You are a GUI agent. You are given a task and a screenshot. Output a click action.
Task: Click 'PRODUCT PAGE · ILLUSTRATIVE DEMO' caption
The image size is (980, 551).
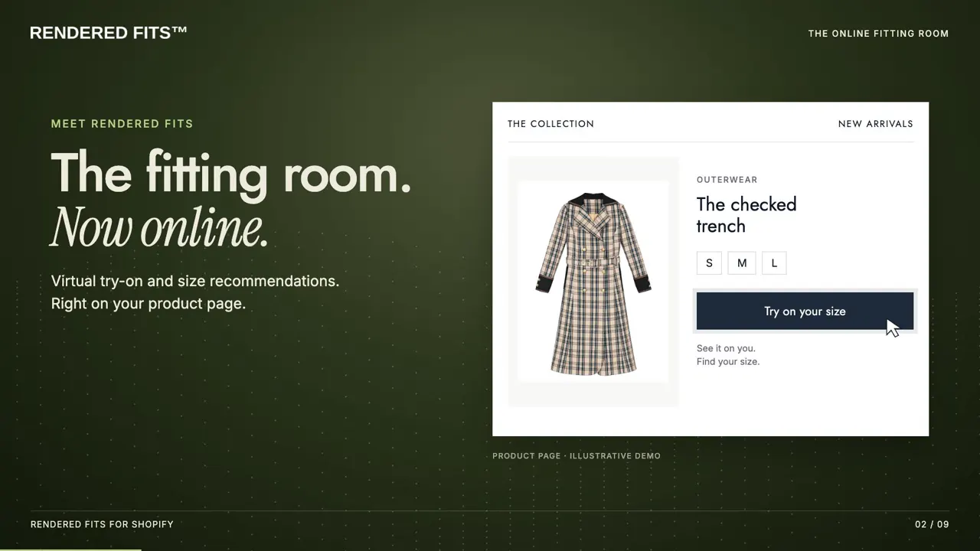(577, 456)
